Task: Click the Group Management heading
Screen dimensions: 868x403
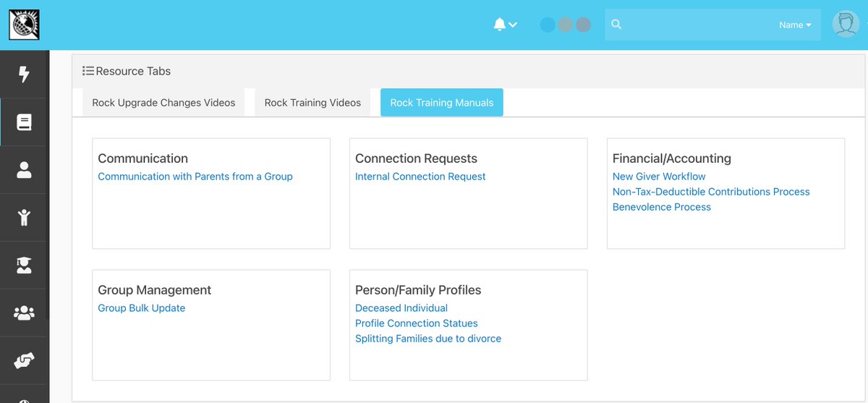Action: (x=155, y=290)
